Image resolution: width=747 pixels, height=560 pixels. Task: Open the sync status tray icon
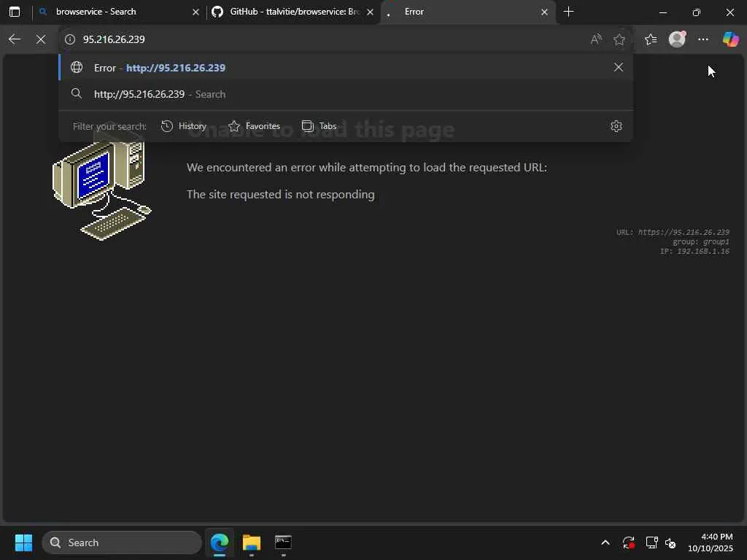(x=628, y=542)
